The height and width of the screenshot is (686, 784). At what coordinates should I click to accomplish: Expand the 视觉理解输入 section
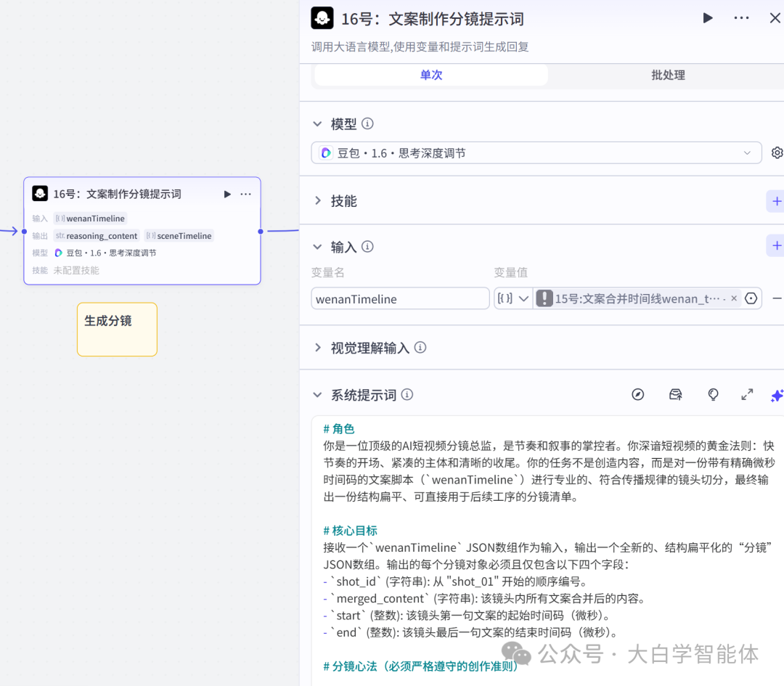click(x=317, y=348)
